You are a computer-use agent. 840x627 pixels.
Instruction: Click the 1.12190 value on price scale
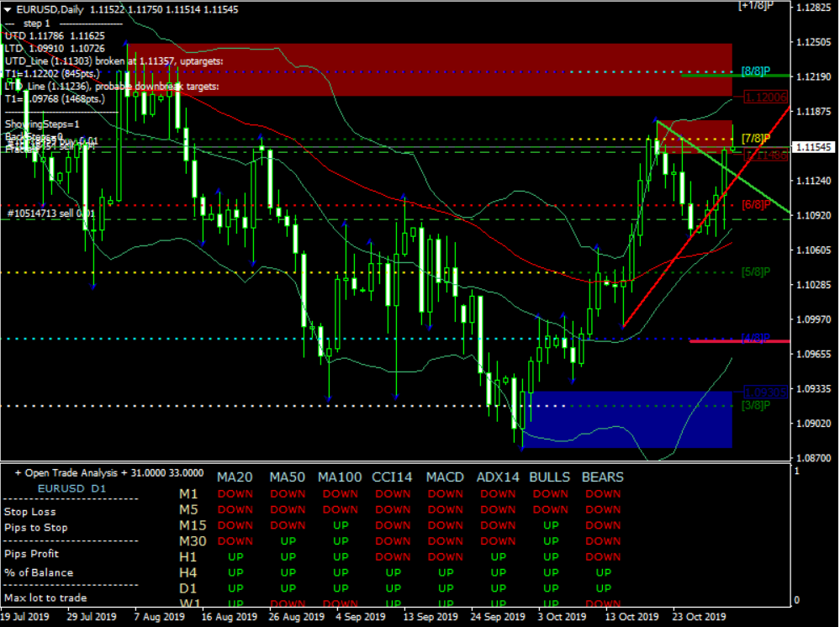point(816,77)
